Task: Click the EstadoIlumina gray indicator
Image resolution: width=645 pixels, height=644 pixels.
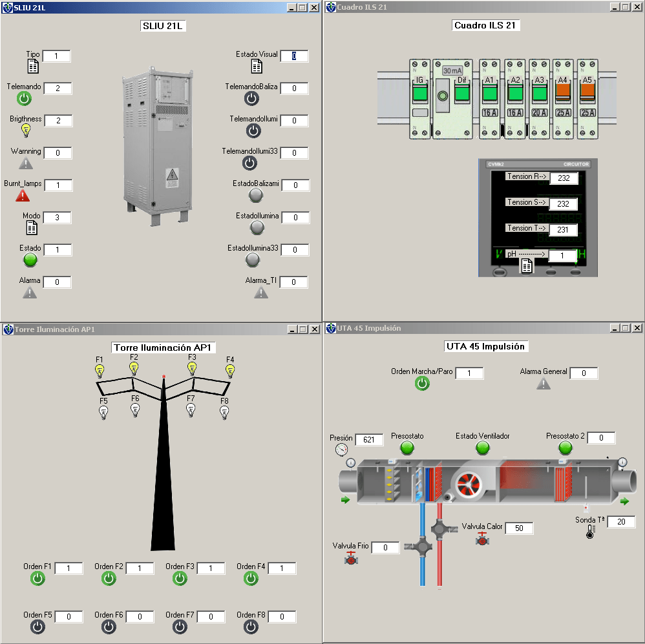Action: click(x=257, y=227)
